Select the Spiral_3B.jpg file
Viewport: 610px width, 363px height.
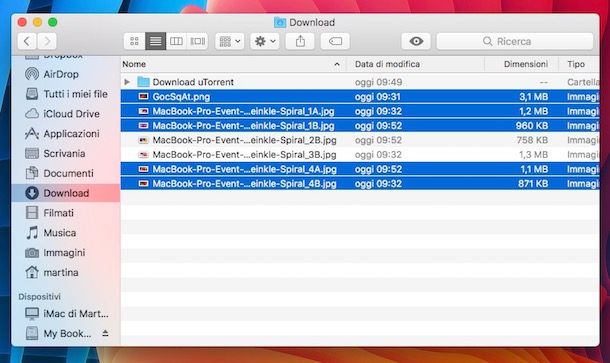click(360, 154)
